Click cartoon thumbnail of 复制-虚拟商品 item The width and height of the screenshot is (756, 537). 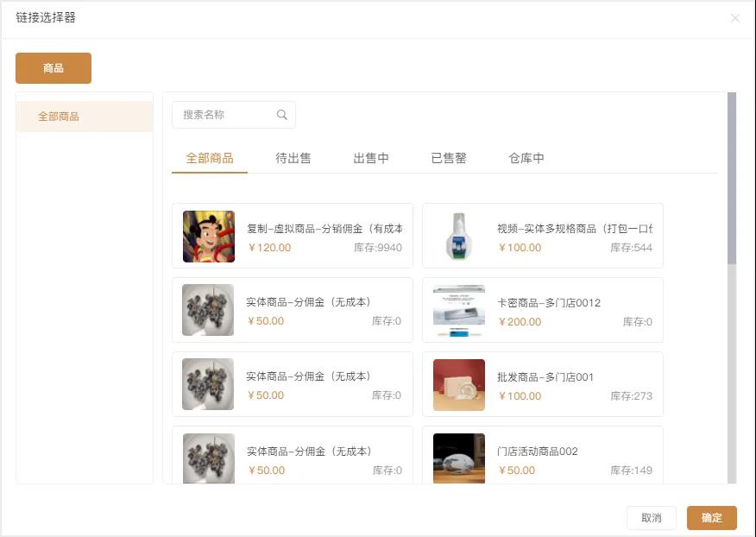coord(209,237)
